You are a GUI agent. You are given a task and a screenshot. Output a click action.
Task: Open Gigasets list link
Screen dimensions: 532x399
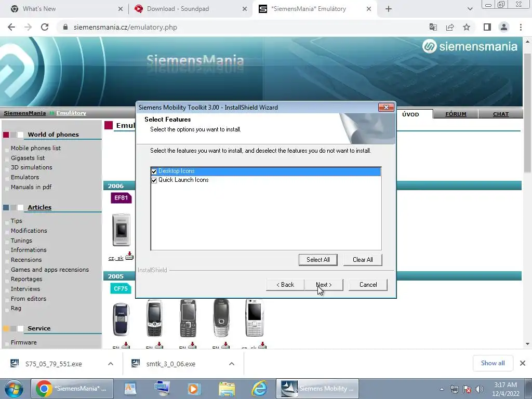[x=28, y=158]
